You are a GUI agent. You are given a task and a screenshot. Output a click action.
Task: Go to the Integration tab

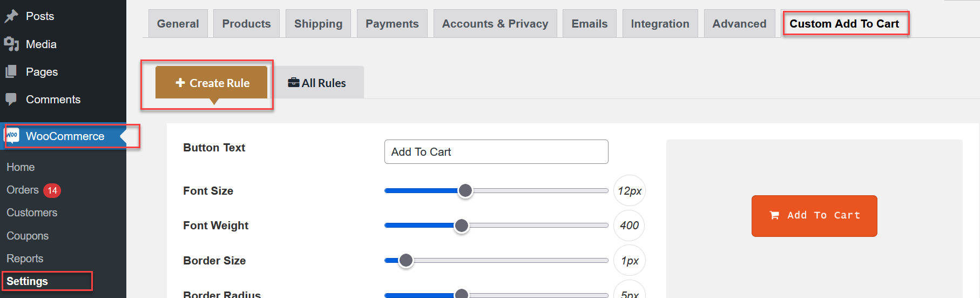[x=660, y=24]
